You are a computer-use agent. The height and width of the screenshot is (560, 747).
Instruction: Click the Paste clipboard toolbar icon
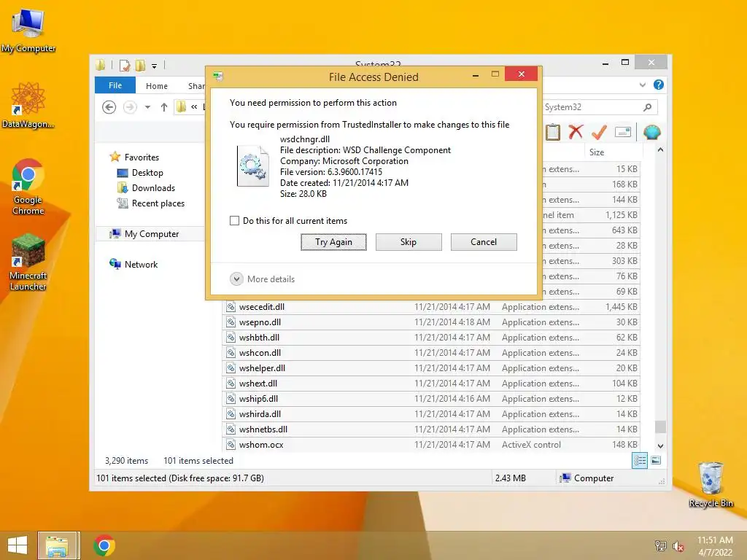pyautogui.click(x=553, y=132)
